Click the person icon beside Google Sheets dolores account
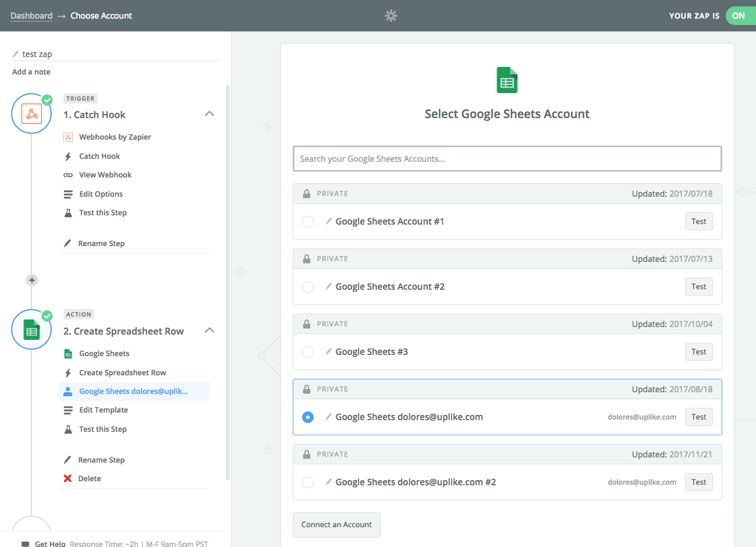The image size is (756, 547). [68, 392]
